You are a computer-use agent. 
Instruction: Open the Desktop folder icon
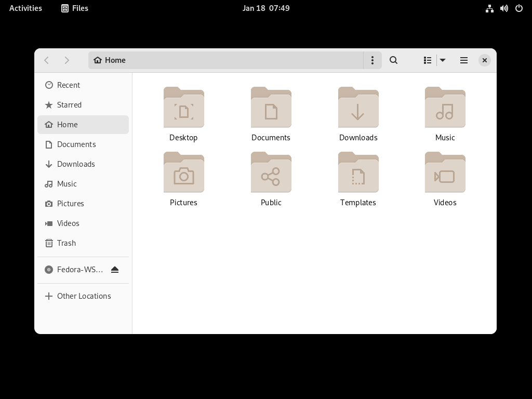[x=183, y=108]
